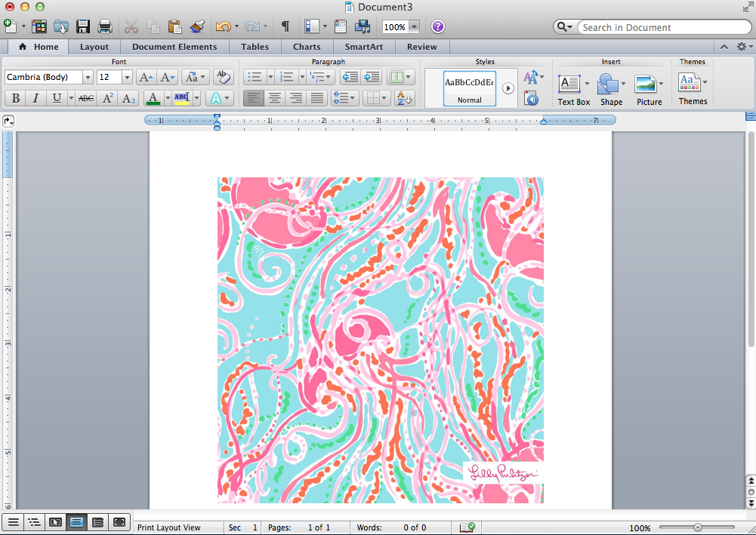Click the Align Text Left icon
756x535 pixels.
pos(254,98)
